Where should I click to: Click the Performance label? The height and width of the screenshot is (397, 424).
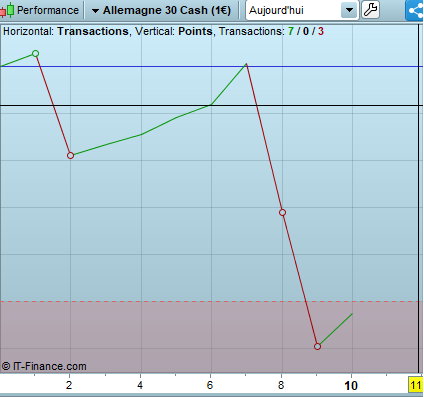[x=48, y=10]
